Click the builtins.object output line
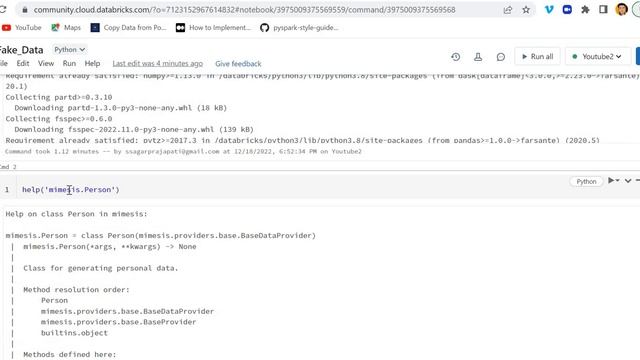 tap(74, 333)
